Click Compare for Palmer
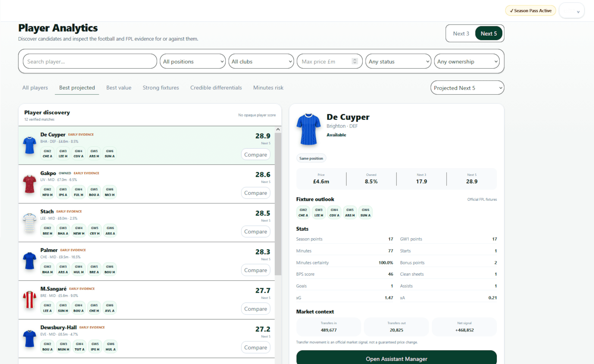The height and width of the screenshot is (364, 594). point(255,270)
